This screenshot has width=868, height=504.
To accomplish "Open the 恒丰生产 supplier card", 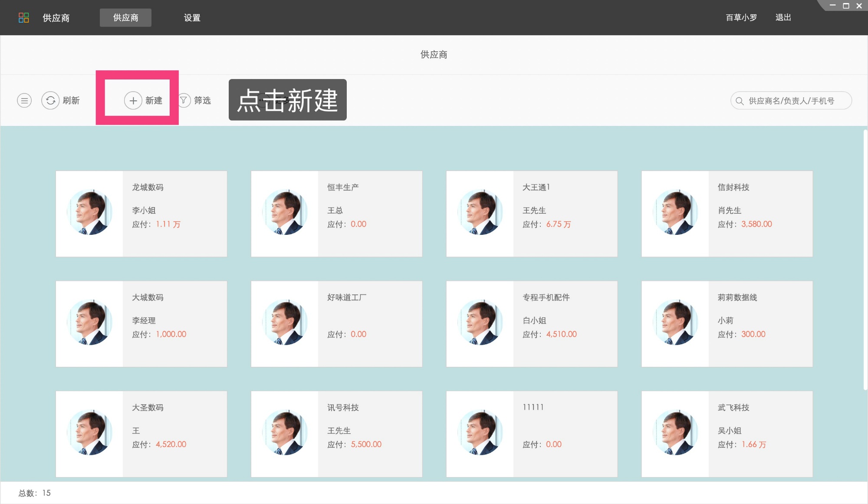I will 337,213.
